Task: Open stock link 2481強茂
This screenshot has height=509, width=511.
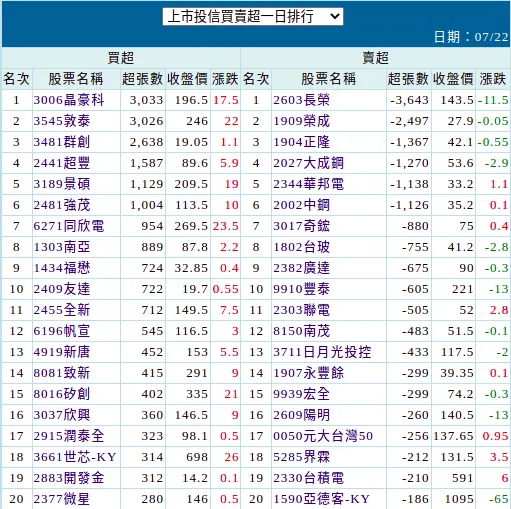Action: 62,205
